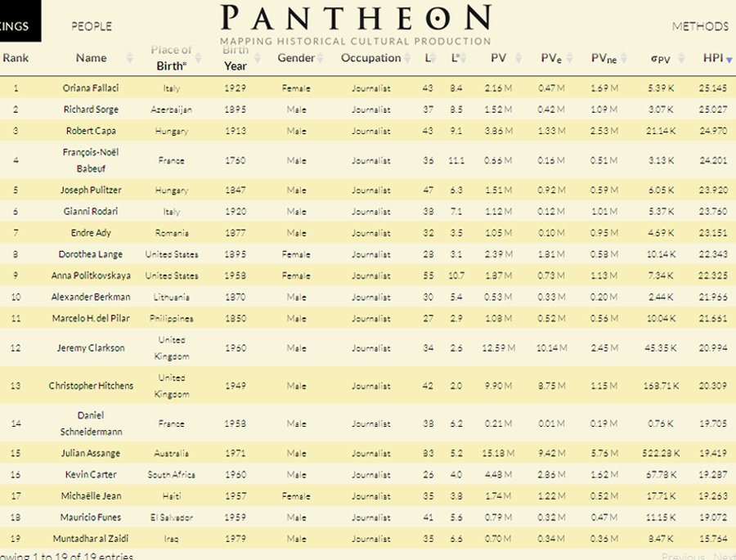Image resolution: width=736 pixels, height=560 pixels.
Task: Select σPV value 168.71 K
Action: (661, 386)
